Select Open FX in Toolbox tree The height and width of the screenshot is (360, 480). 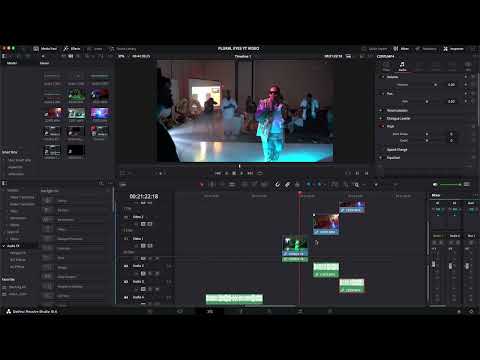click(13, 232)
